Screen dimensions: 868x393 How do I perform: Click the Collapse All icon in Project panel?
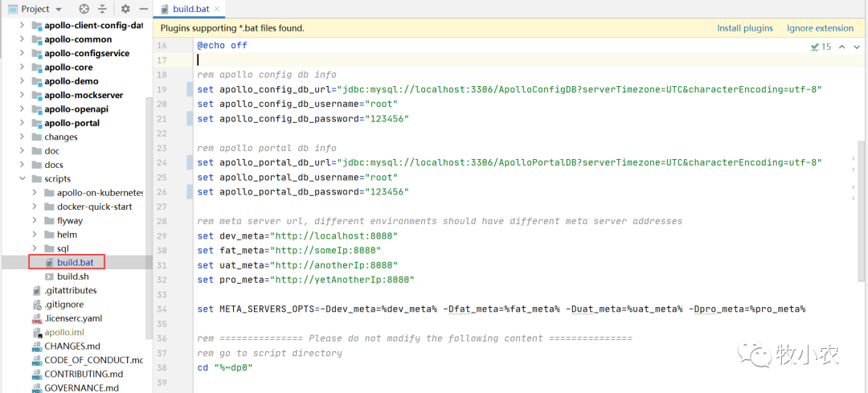point(103,9)
